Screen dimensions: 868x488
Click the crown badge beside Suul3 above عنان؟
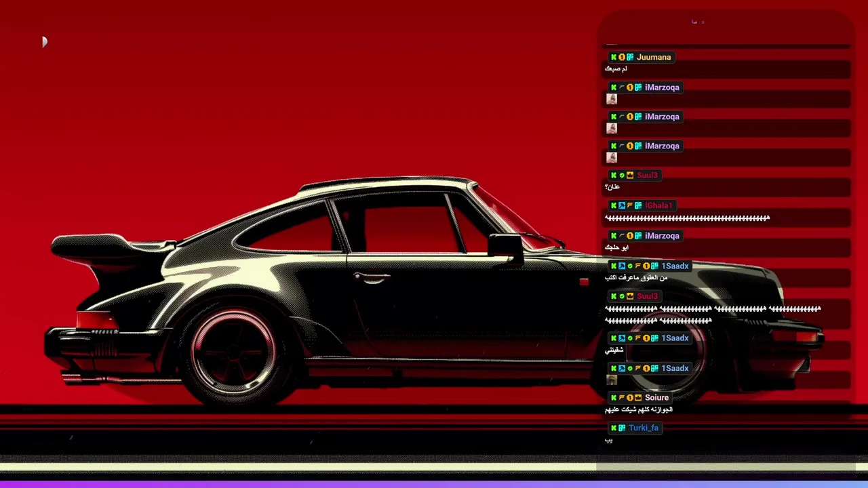(x=630, y=176)
